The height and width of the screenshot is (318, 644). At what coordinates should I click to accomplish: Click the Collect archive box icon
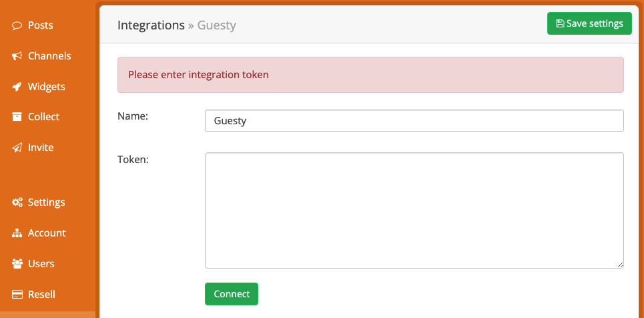17,117
